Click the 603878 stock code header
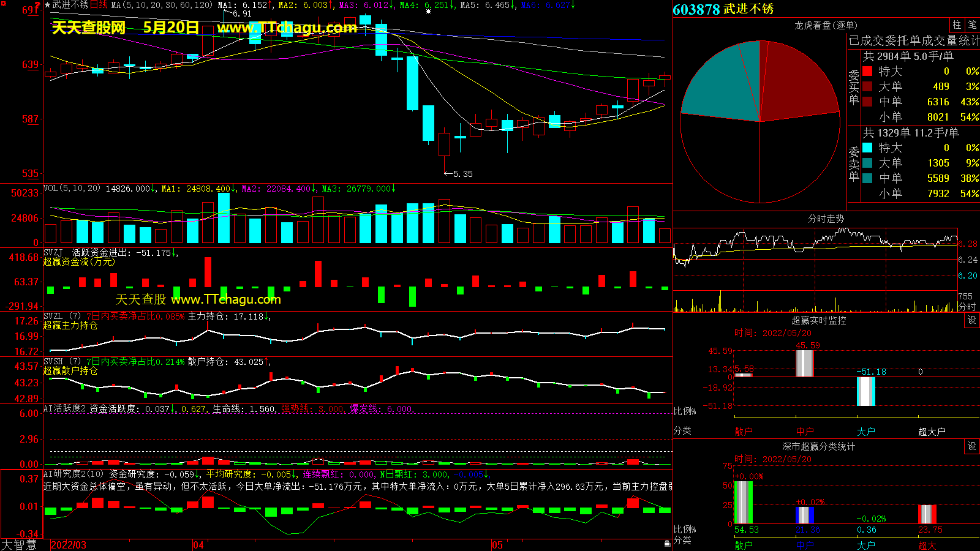This screenshot has width=980, height=551. click(696, 9)
